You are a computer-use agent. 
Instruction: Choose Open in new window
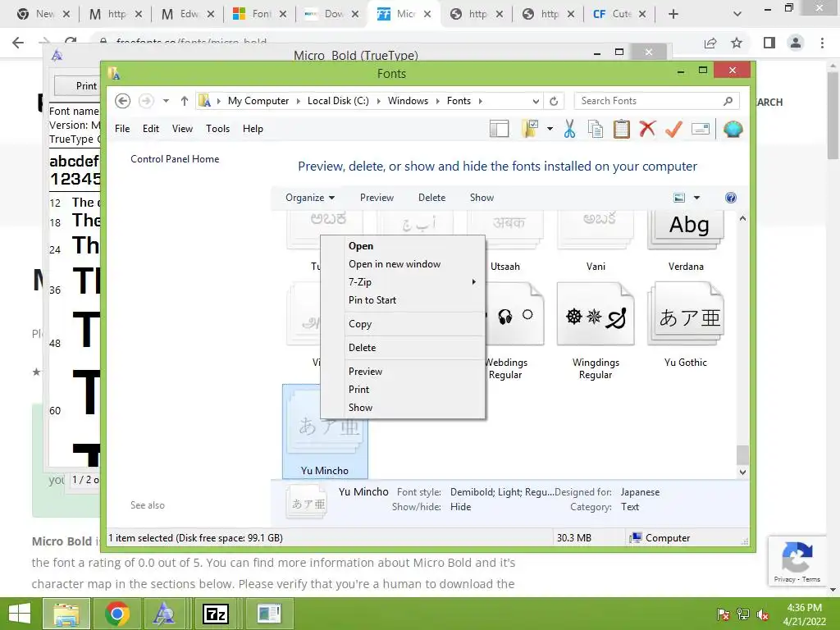(403, 264)
